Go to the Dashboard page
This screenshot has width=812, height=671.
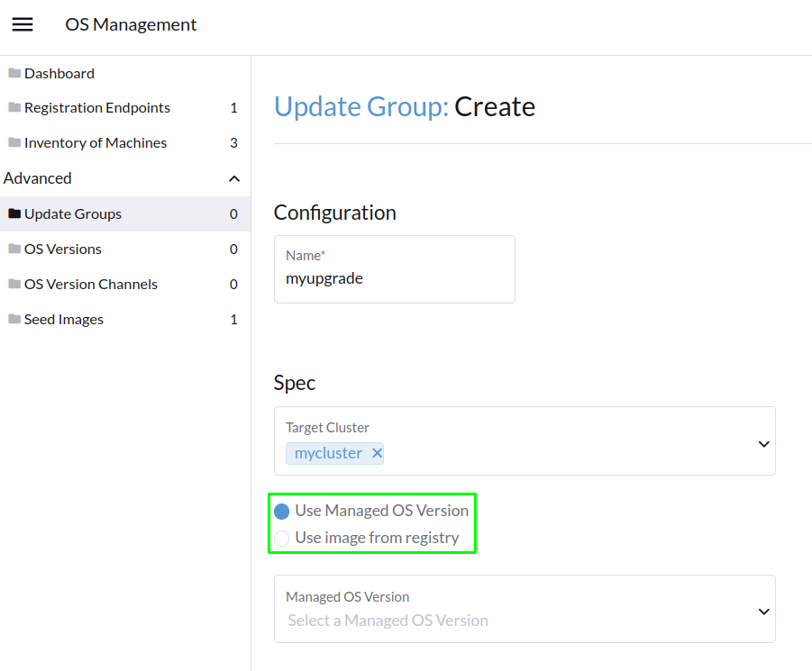tap(59, 73)
